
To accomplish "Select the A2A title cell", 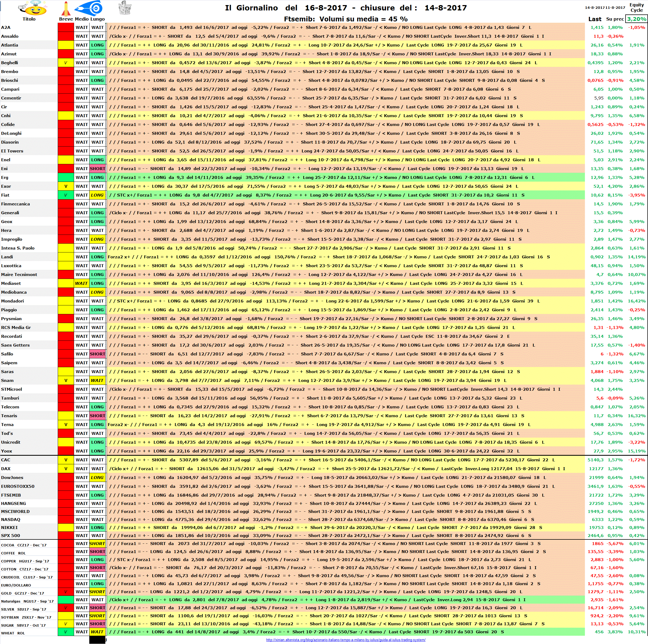I will pyautogui.click(x=29, y=28).
